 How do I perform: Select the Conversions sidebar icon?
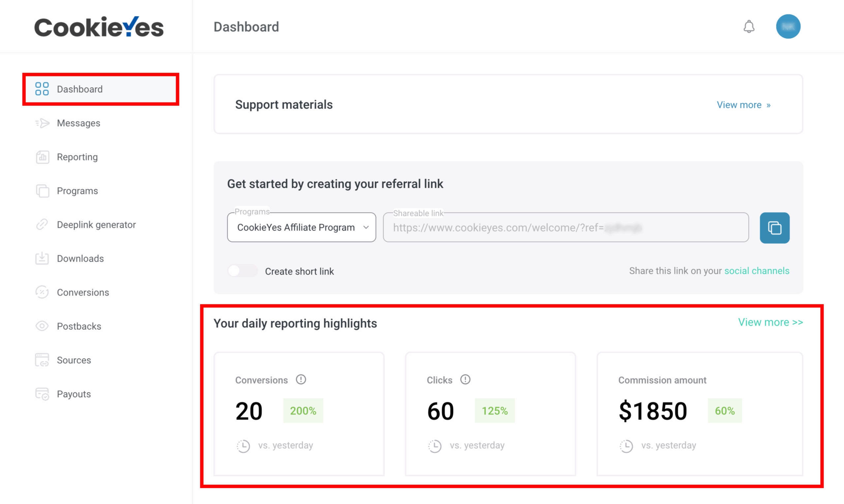(x=42, y=292)
